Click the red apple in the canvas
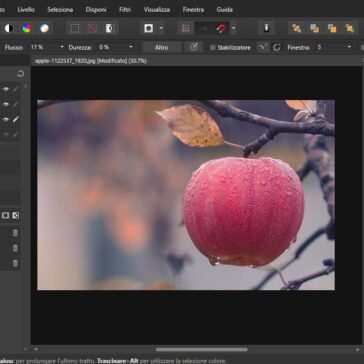Screen dimensions: 364x364 (244, 212)
